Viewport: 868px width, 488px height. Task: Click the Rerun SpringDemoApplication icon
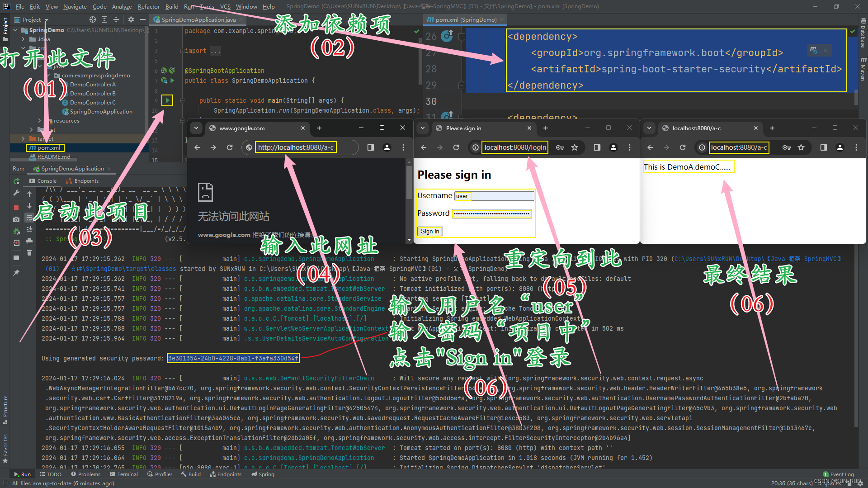coord(16,181)
